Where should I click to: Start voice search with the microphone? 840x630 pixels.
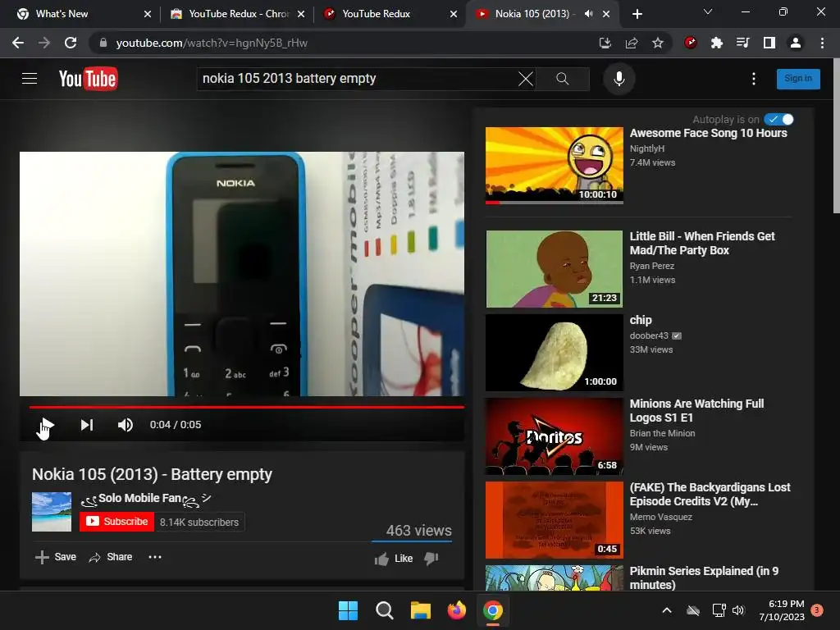point(619,79)
